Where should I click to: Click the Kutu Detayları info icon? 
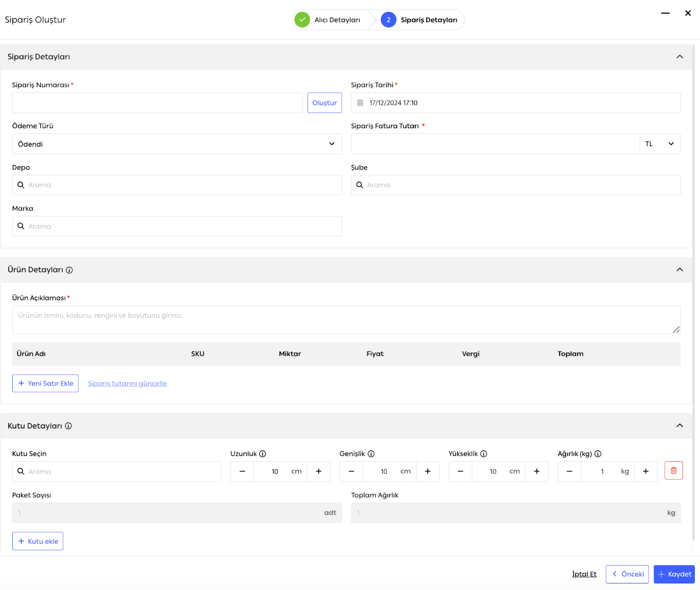(x=68, y=426)
